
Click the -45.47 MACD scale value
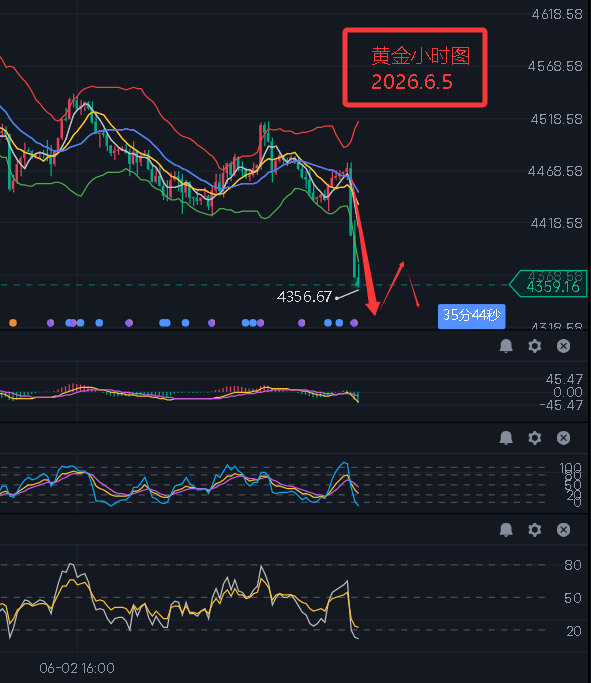pyautogui.click(x=561, y=406)
